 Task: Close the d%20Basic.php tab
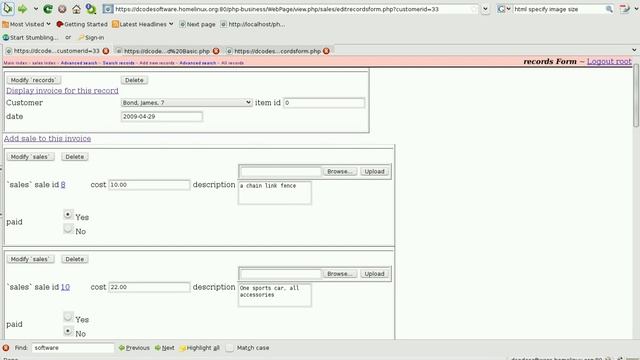(216, 51)
